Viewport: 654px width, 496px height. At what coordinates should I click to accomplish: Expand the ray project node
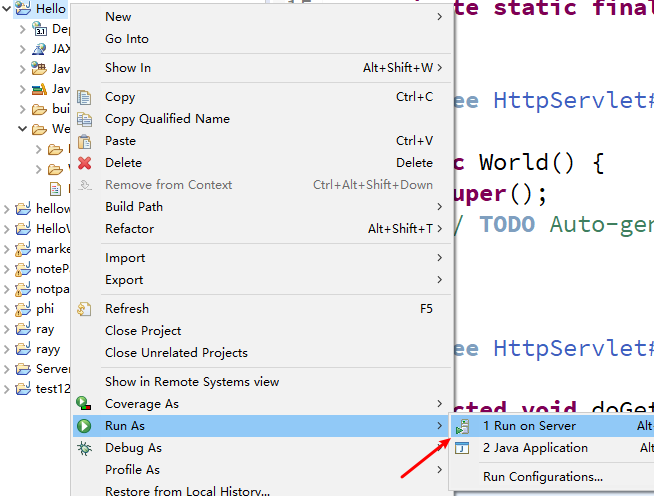point(6,329)
